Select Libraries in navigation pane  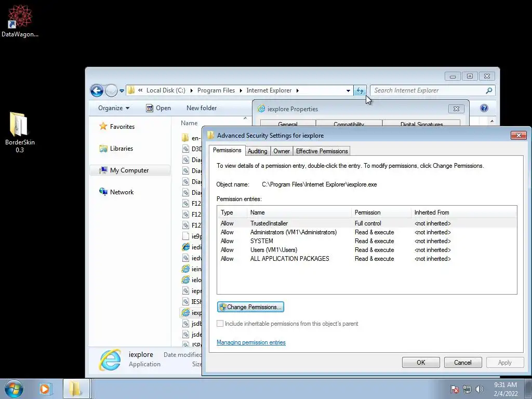pos(116,148)
